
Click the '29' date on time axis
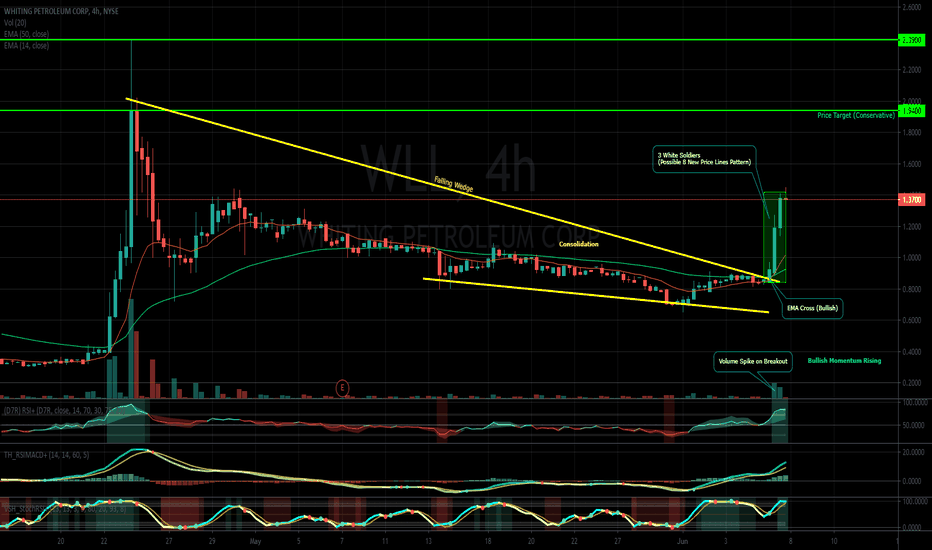click(x=212, y=541)
